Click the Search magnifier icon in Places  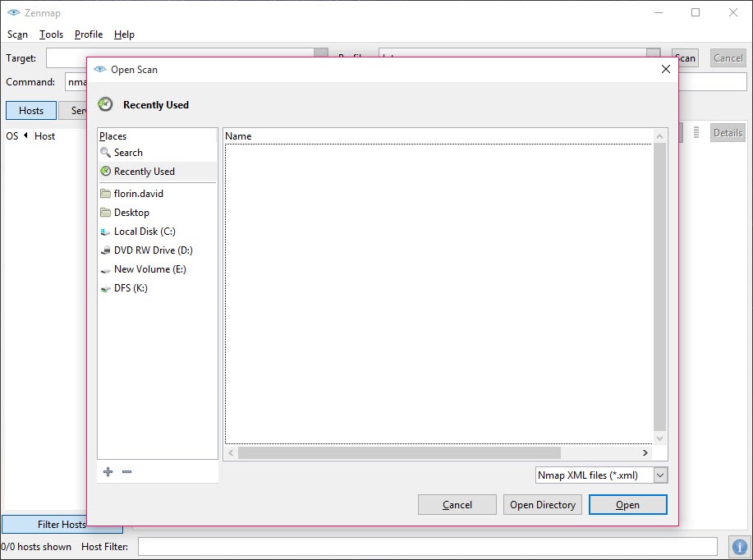pyautogui.click(x=105, y=152)
